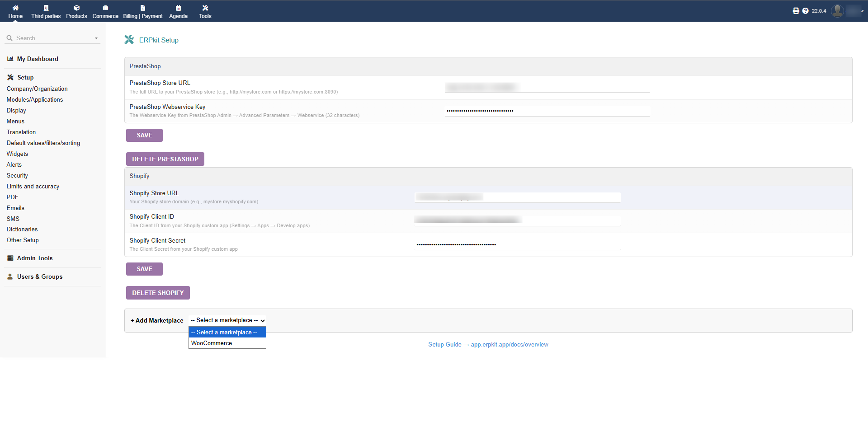The image size is (868, 431).
Task: Click the '+ Add Marketplace' label
Action: [x=157, y=320]
